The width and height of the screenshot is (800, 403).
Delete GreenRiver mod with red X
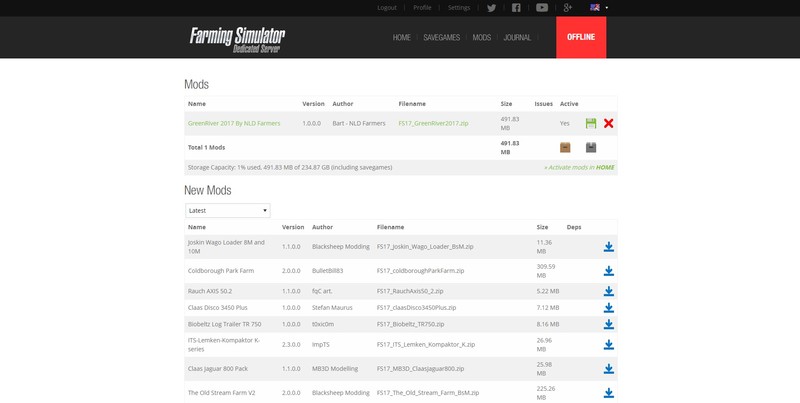(609, 123)
